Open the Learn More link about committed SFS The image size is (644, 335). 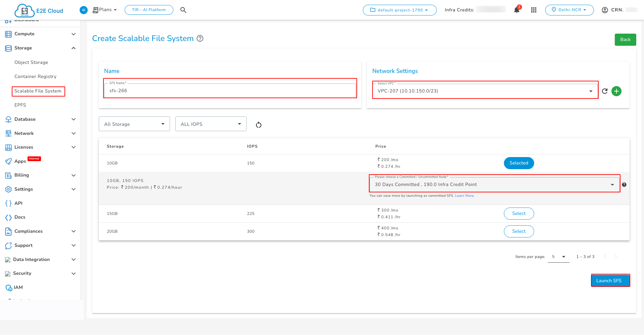464,195
